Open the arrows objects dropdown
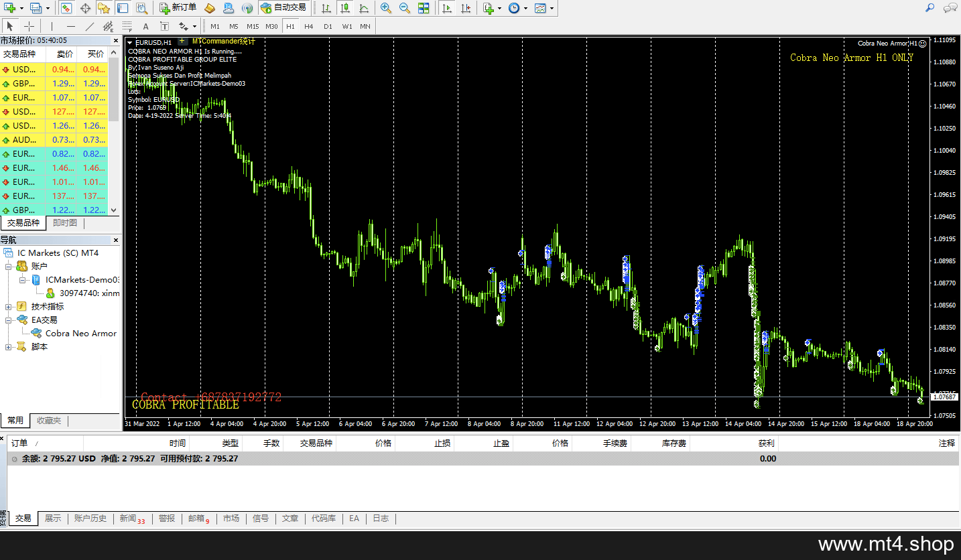This screenshot has width=961, height=560. point(187,26)
